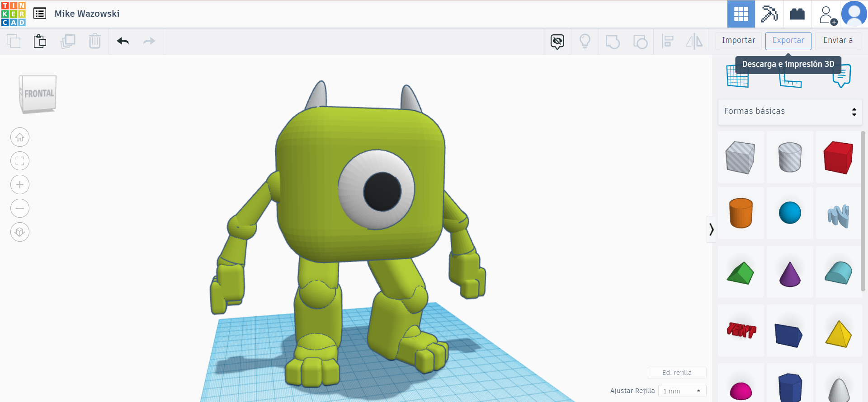Viewport: 868px width, 402px height.
Task: Select the blue sphere shape
Action: [790, 213]
